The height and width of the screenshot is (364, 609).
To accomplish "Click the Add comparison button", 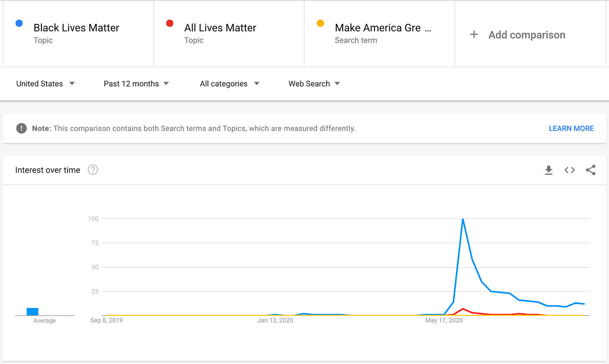I will [526, 35].
